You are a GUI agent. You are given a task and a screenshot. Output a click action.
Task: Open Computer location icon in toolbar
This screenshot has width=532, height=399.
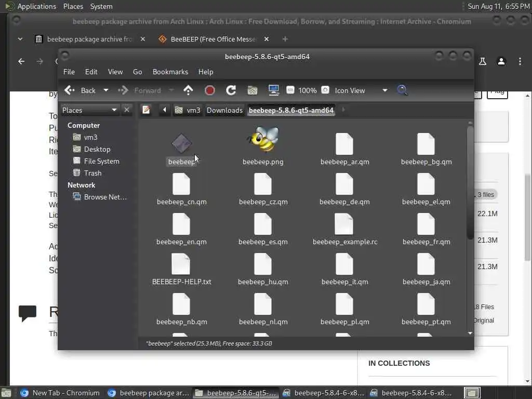point(273,90)
